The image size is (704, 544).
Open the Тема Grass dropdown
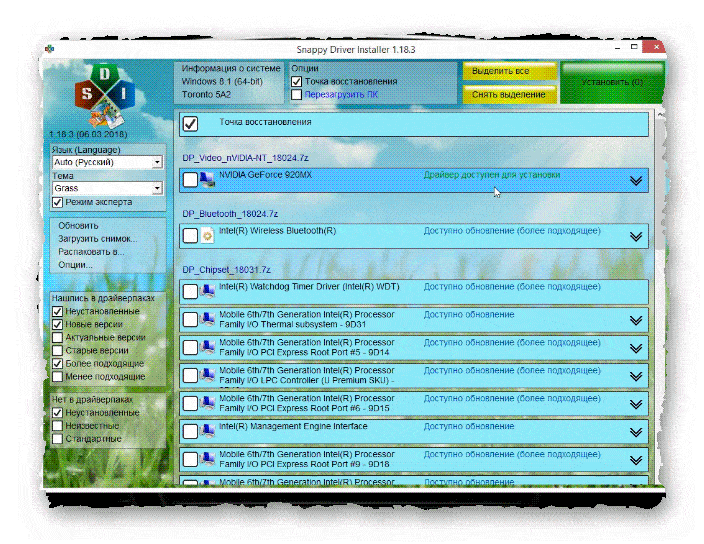tap(108, 188)
